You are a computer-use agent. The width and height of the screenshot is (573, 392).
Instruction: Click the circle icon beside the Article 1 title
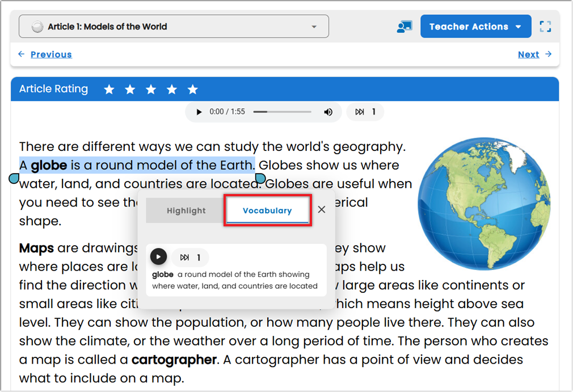(x=37, y=27)
